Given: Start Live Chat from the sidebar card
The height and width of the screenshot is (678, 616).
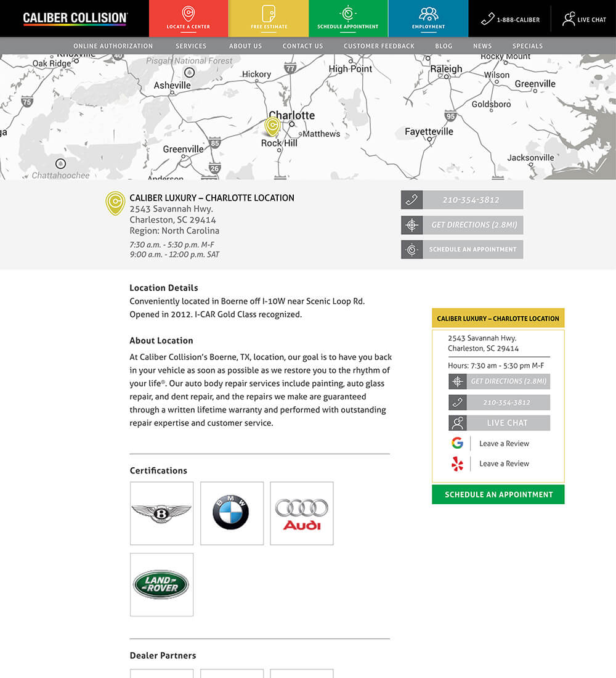Looking at the screenshot, I should click(x=499, y=423).
